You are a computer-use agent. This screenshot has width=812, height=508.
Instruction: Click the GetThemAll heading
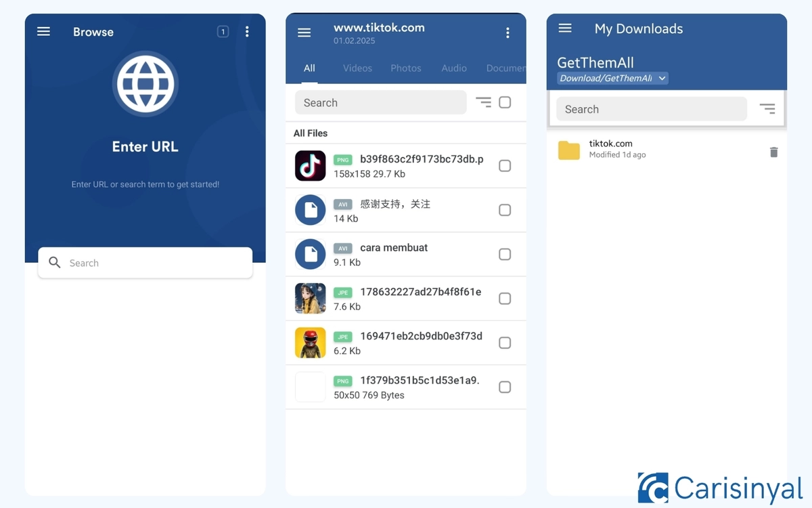click(x=595, y=62)
